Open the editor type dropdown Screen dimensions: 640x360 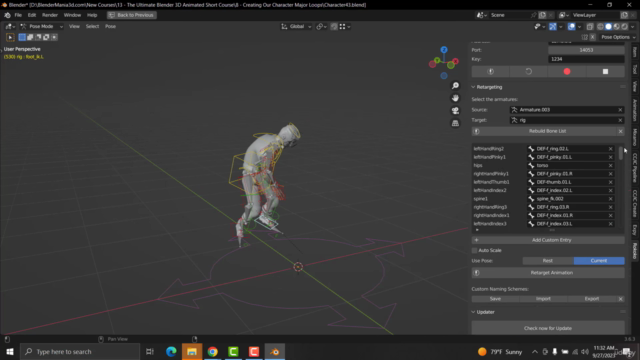point(9,27)
